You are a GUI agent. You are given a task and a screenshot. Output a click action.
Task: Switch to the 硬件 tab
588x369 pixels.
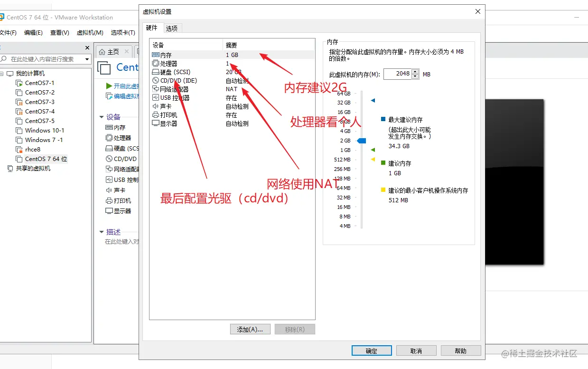[151, 28]
